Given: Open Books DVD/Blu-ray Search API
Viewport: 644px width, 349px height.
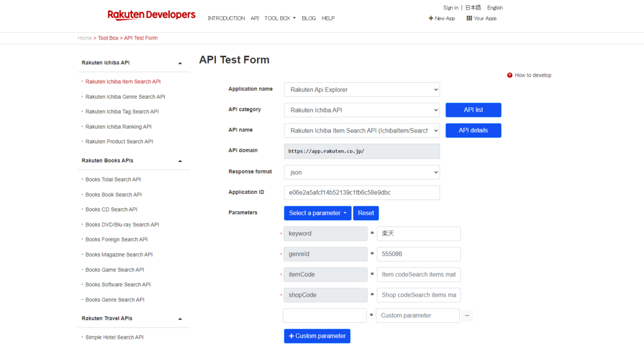Looking at the screenshot, I should tap(122, 224).
